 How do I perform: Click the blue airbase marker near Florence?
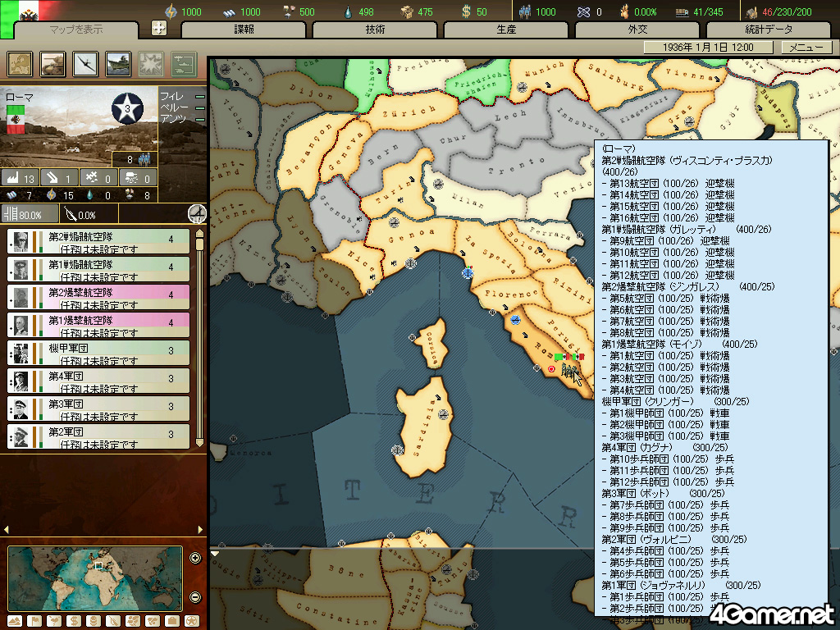tap(515, 320)
